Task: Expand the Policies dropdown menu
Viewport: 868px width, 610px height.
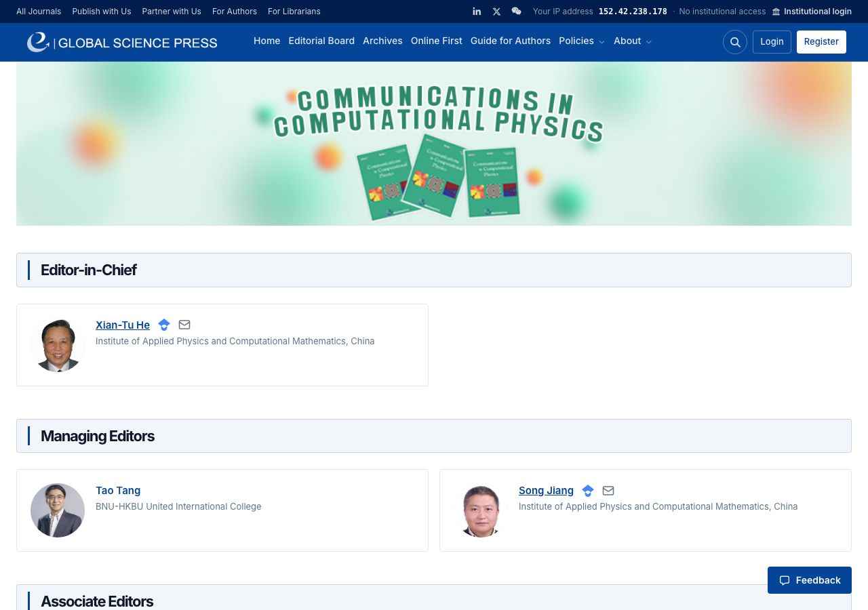Action: [x=582, y=41]
